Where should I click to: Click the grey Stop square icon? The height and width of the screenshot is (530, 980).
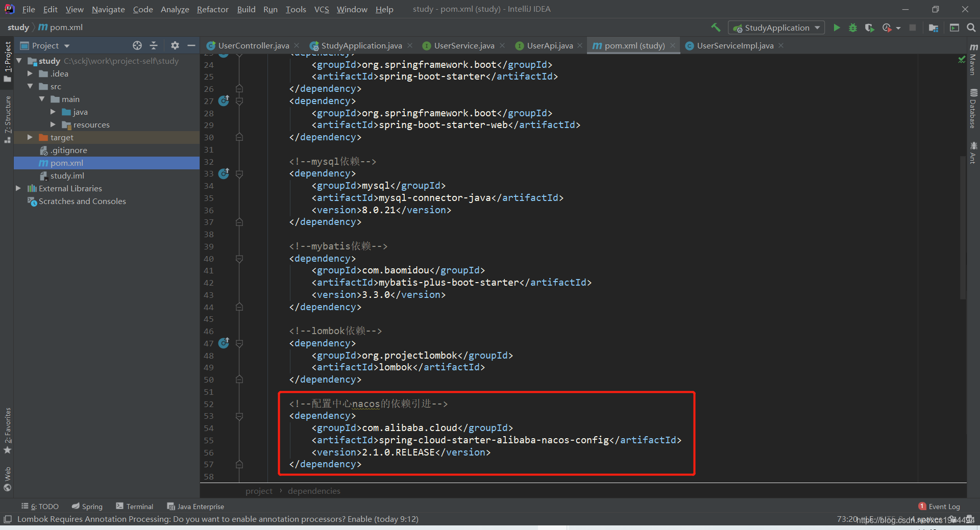(x=913, y=28)
